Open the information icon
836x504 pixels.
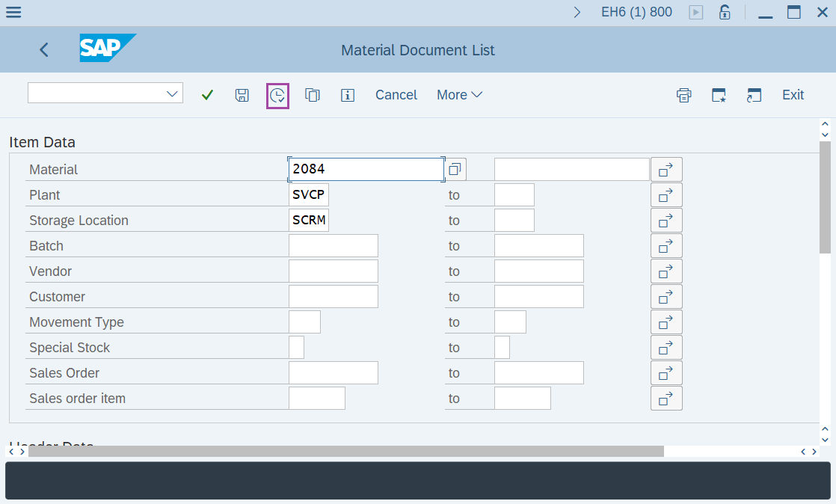[348, 95]
